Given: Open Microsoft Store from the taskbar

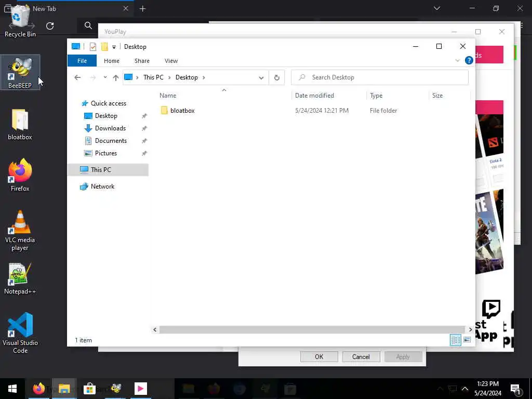Looking at the screenshot, I should [x=89, y=389].
